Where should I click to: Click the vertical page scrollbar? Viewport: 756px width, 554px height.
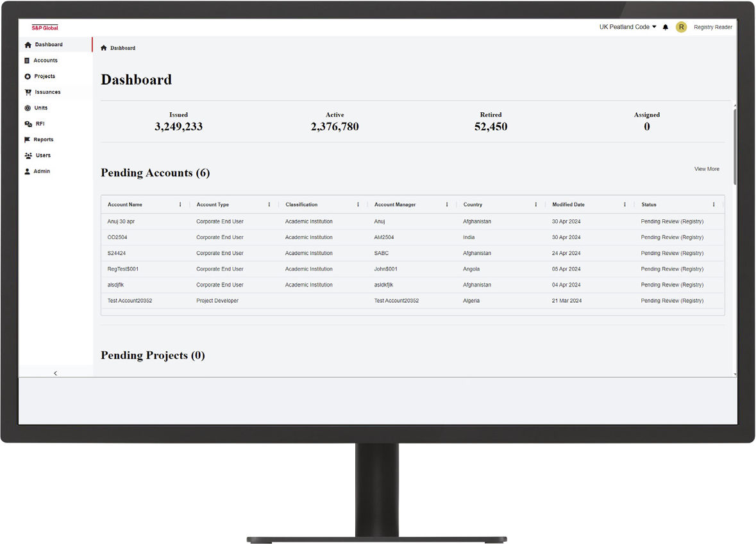pos(735,147)
